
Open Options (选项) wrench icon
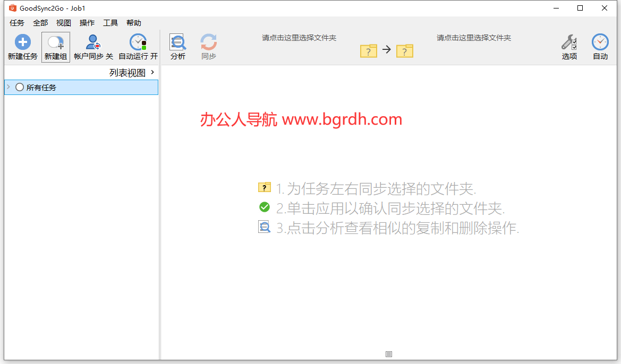click(x=569, y=42)
